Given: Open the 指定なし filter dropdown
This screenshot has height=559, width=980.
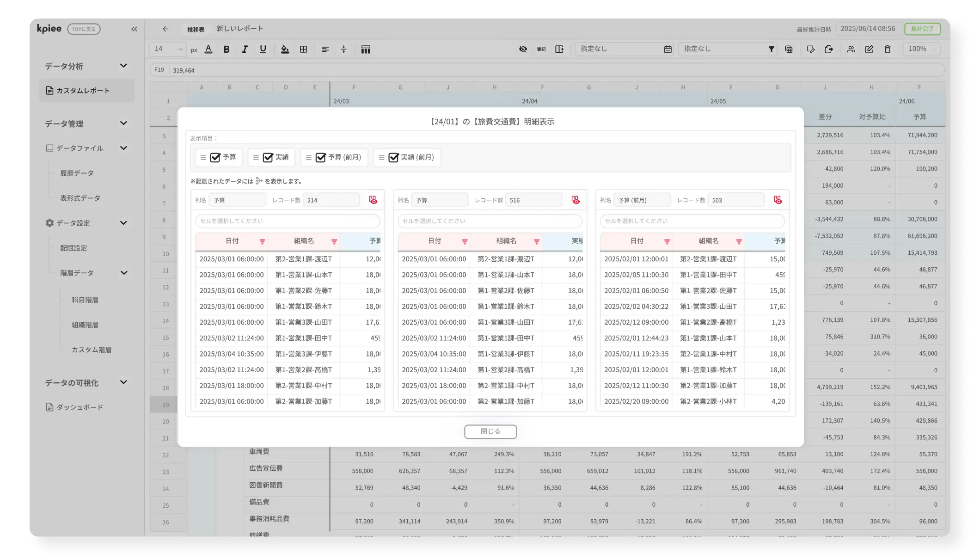Looking at the screenshot, I should [x=728, y=49].
